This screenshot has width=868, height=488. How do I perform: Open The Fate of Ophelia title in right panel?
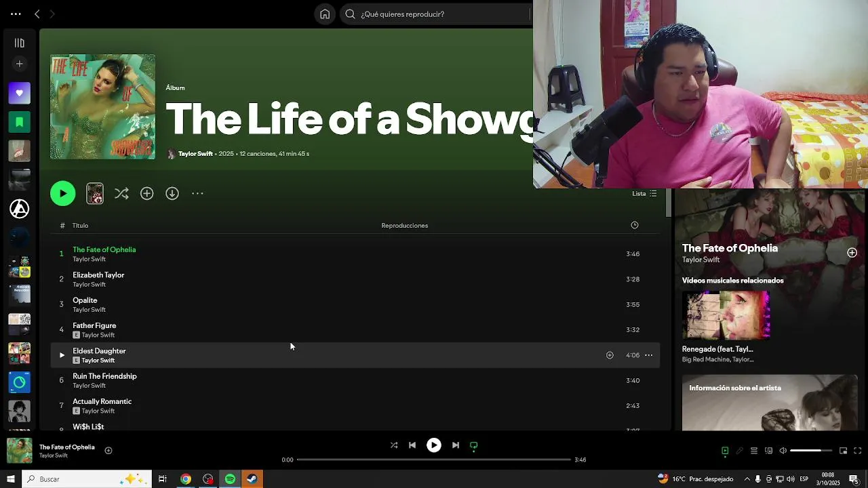(730, 248)
